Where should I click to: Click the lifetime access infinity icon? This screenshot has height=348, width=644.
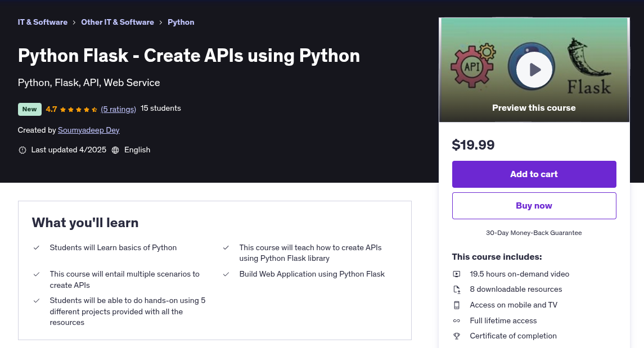[x=457, y=321]
